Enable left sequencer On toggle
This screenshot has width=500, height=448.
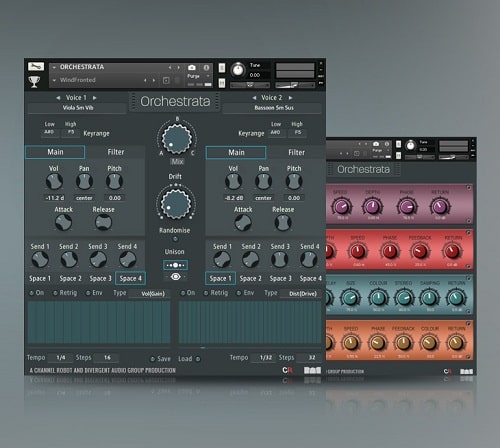[32, 293]
